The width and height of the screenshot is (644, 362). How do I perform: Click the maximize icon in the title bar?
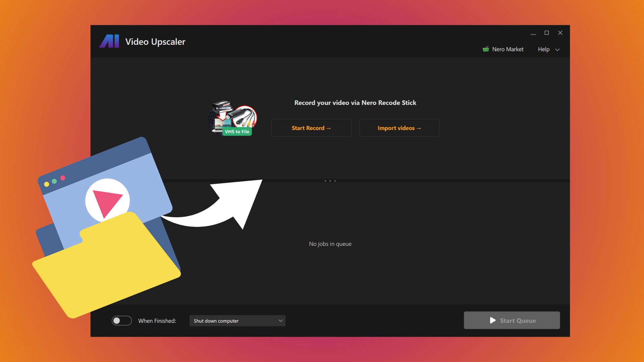point(547,33)
